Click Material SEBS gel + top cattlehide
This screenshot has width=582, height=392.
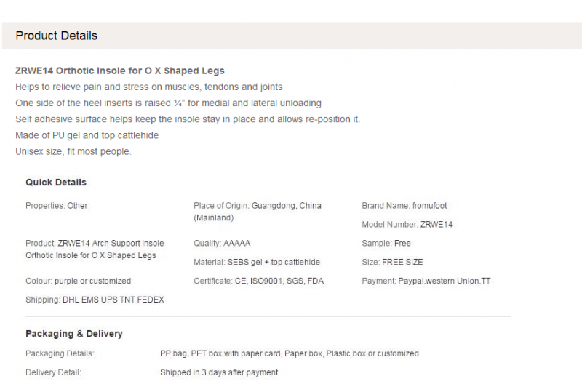257,262
